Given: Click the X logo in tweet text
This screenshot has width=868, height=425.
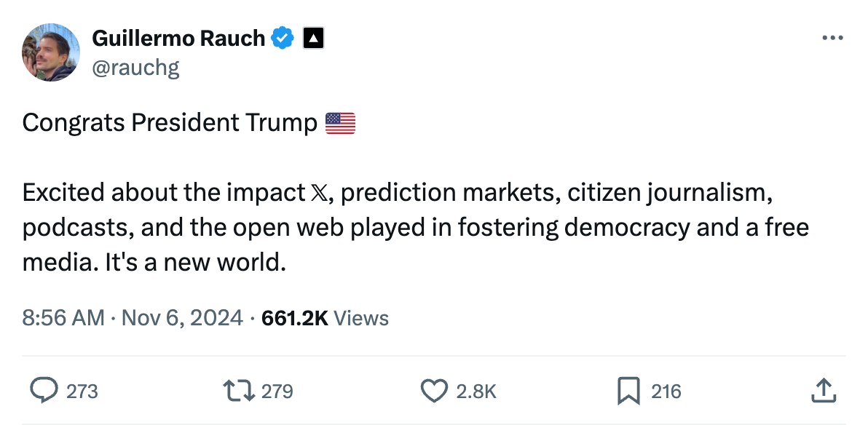Looking at the screenshot, I should (319, 193).
